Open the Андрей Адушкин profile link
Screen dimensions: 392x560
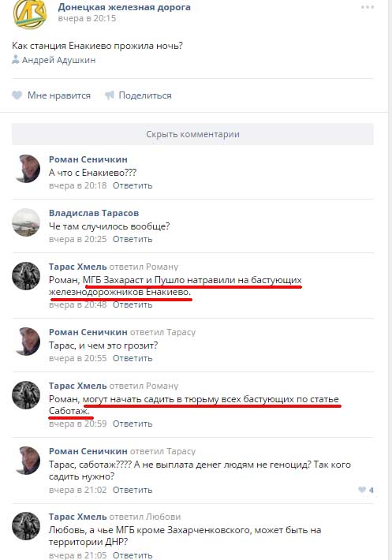[x=59, y=60]
